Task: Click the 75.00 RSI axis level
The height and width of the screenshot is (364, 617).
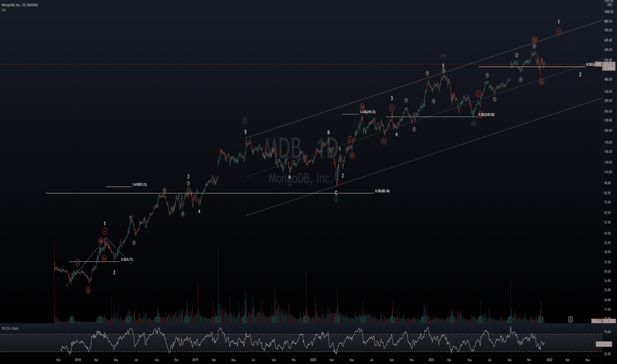Action: pos(607,332)
